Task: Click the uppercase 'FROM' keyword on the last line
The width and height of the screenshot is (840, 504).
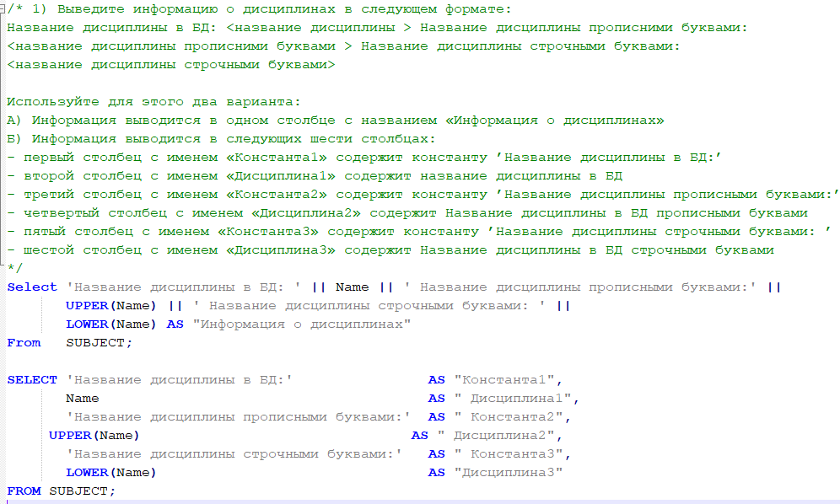Action: pos(24,491)
